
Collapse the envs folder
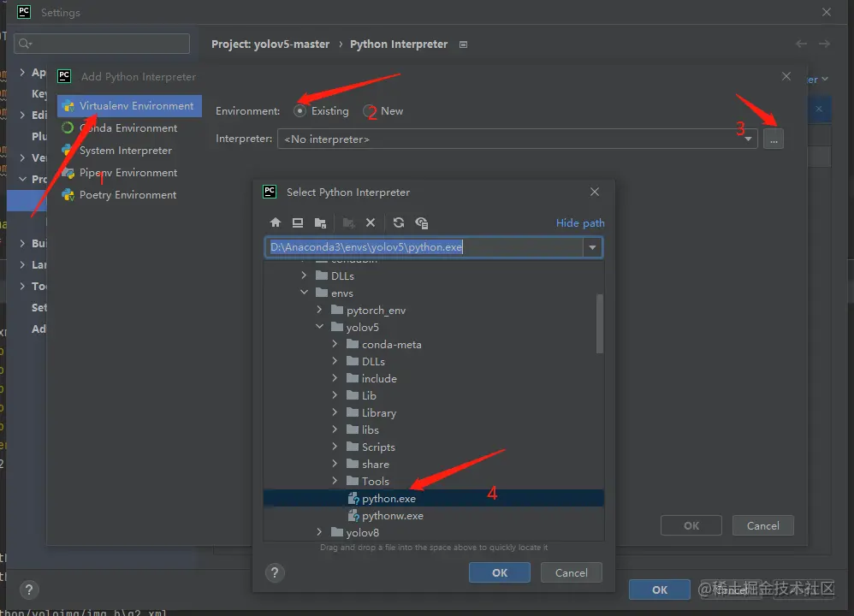tap(304, 293)
